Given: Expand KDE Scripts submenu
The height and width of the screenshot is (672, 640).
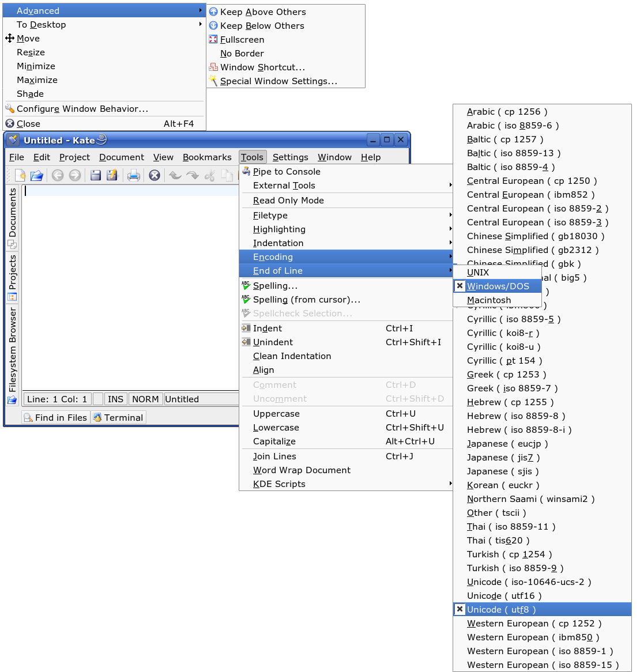Looking at the screenshot, I should coord(346,484).
